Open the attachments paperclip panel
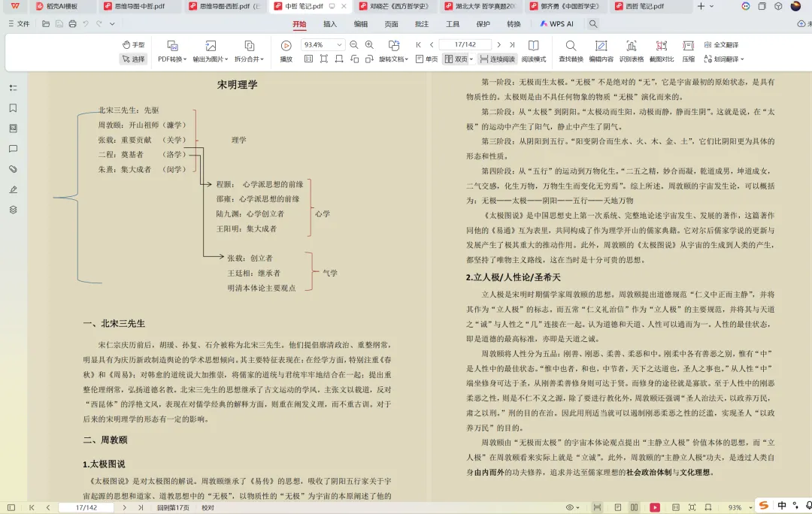812x514 pixels. pos(13,169)
